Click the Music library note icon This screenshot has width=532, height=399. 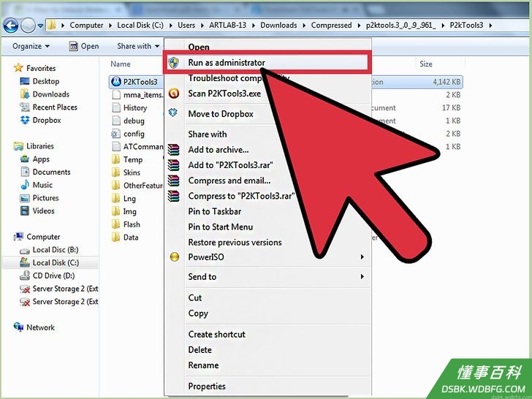[x=25, y=185]
